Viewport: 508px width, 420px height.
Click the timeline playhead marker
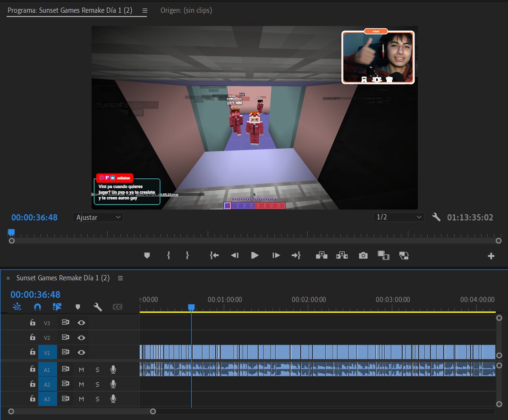pyautogui.click(x=191, y=307)
